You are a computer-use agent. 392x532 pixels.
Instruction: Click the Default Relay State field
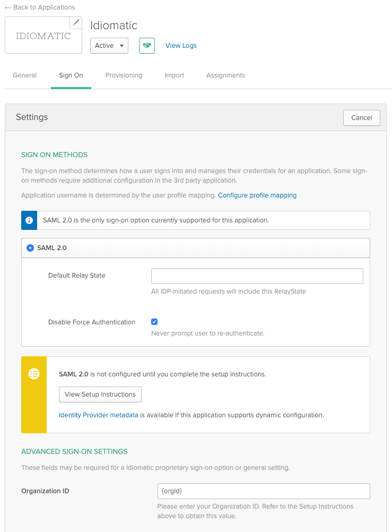[x=257, y=276]
